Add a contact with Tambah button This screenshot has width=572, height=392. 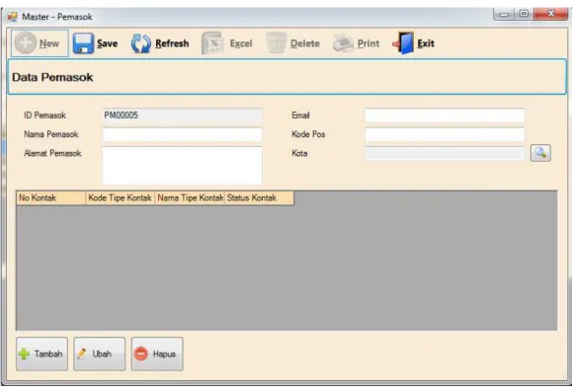41,353
